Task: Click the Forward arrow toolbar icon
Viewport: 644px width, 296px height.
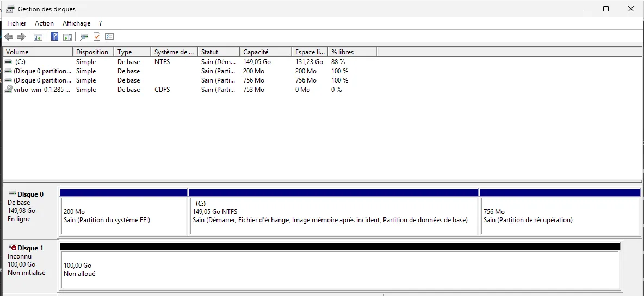Action: tap(21, 37)
